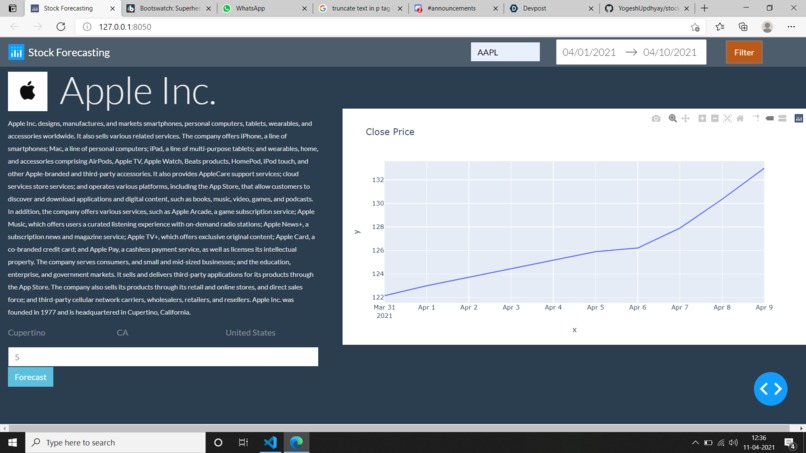This screenshot has width=806, height=453.
Task: Go back to the previous page
Action: point(14,27)
